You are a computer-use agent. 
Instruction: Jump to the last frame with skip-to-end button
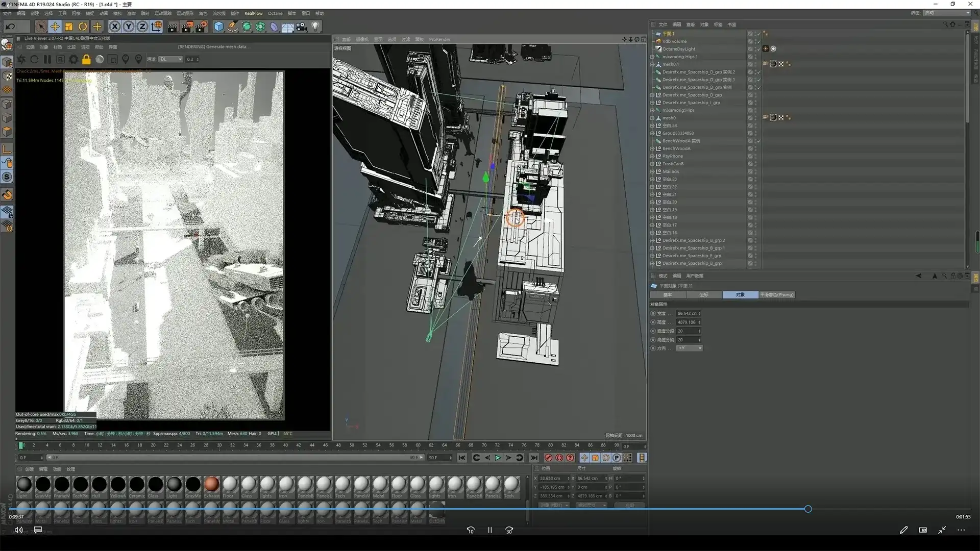(x=534, y=458)
